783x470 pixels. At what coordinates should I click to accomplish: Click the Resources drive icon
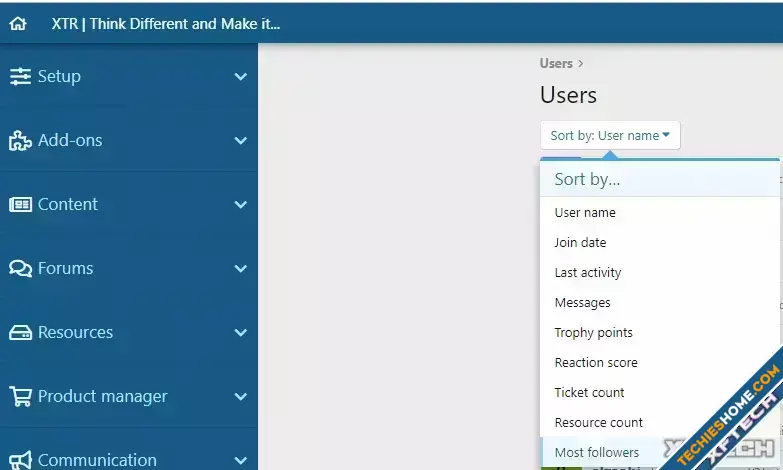pos(20,332)
